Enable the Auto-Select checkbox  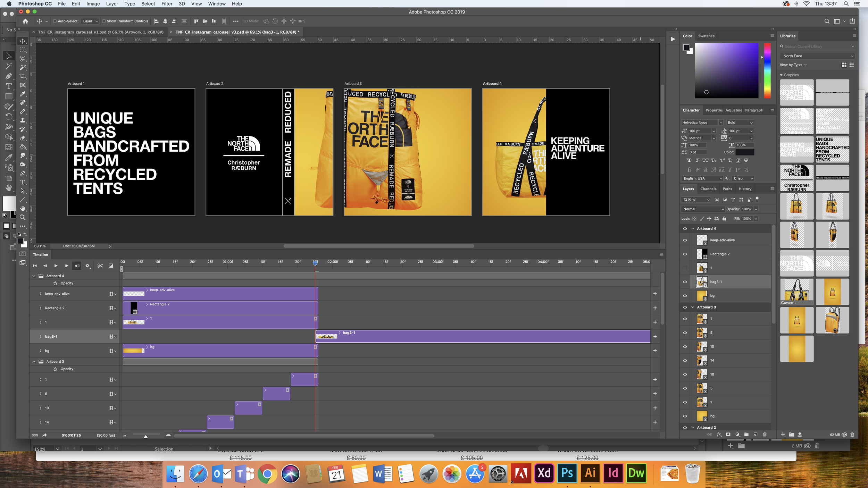55,21
